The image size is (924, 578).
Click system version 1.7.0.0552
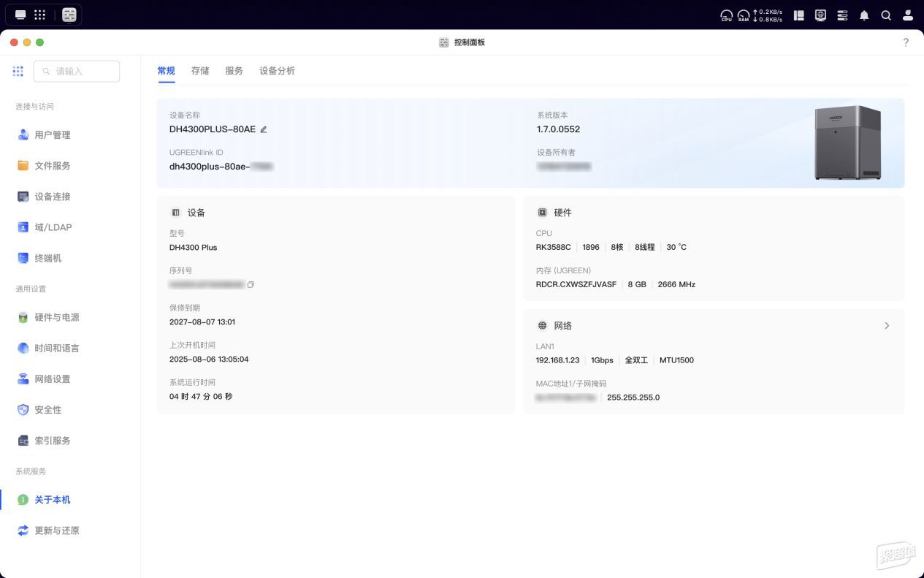point(558,129)
